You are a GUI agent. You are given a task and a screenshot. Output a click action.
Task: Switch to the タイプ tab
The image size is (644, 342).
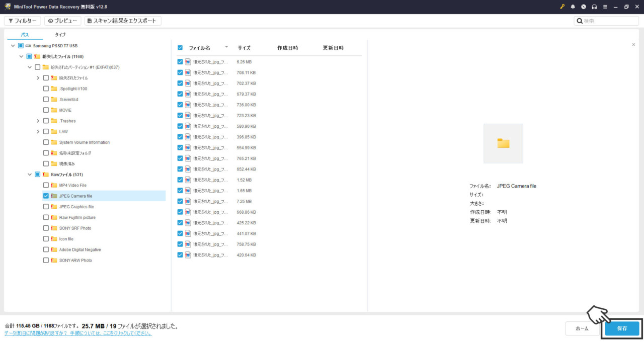60,35
